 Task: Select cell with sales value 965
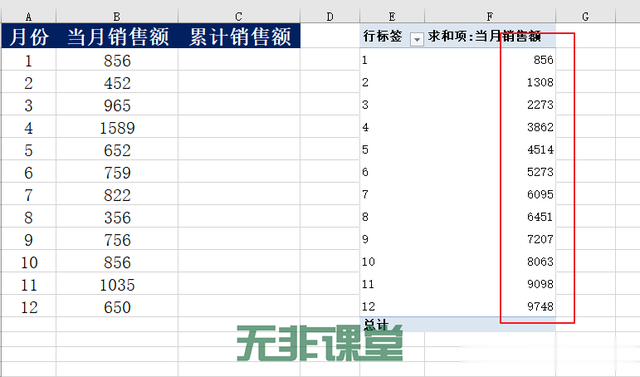(117, 105)
